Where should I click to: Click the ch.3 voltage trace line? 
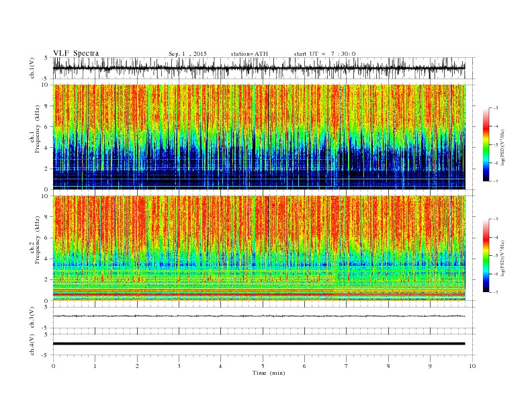tap(259, 316)
